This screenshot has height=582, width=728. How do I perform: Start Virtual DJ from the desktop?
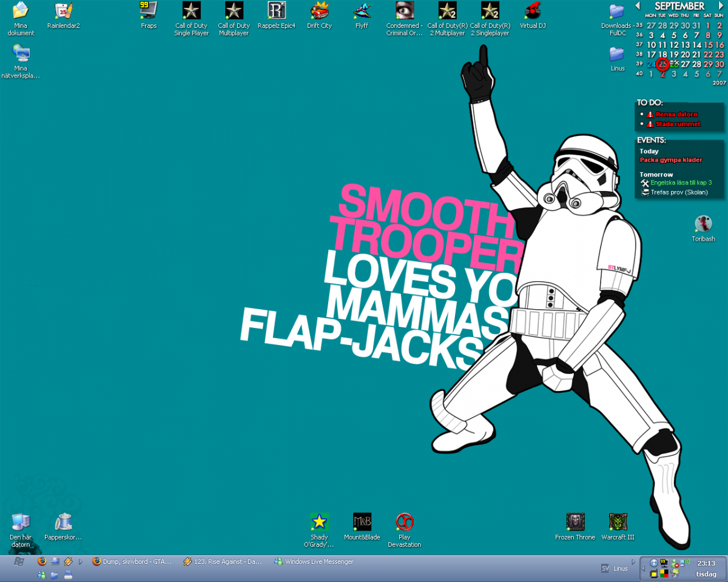pyautogui.click(x=532, y=11)
